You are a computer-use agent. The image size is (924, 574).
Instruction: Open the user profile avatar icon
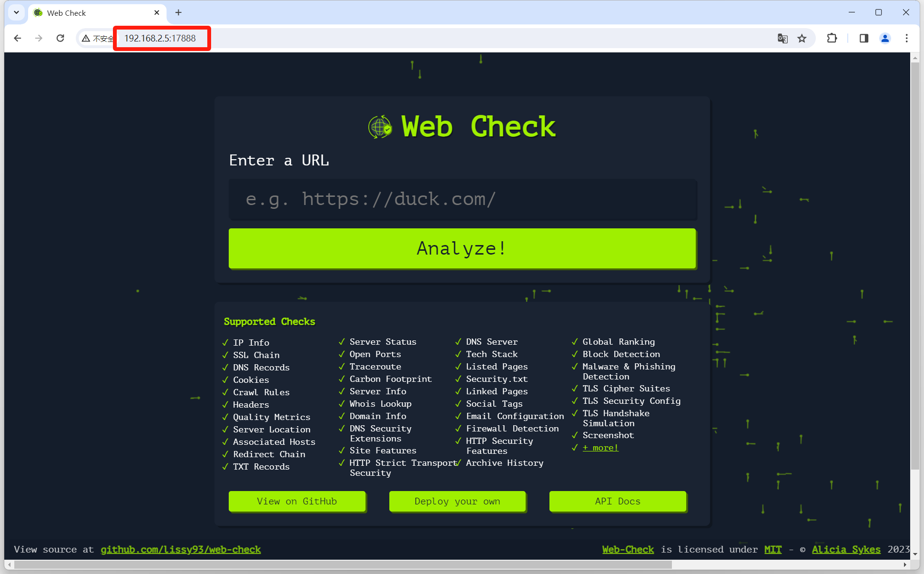[885, 38]
